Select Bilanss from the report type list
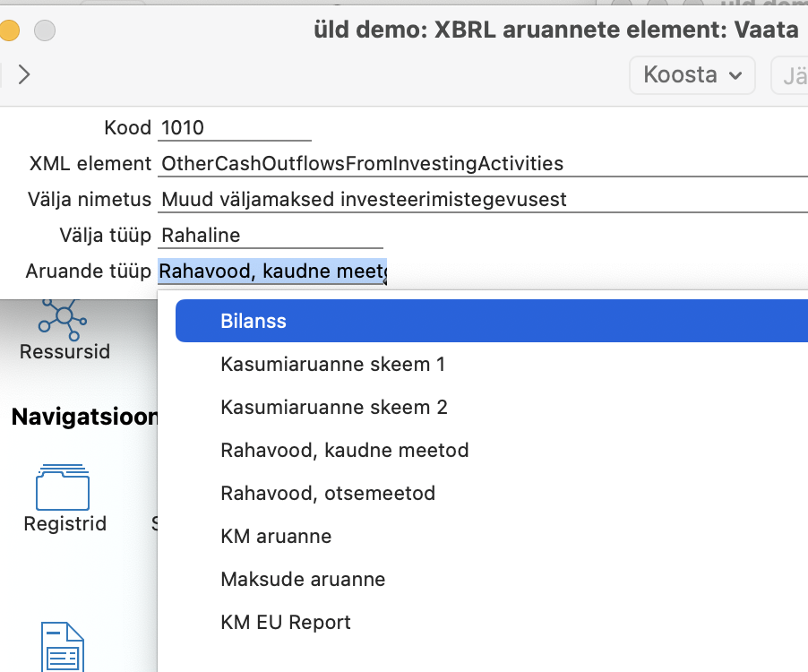 click(x=254, y=321)
